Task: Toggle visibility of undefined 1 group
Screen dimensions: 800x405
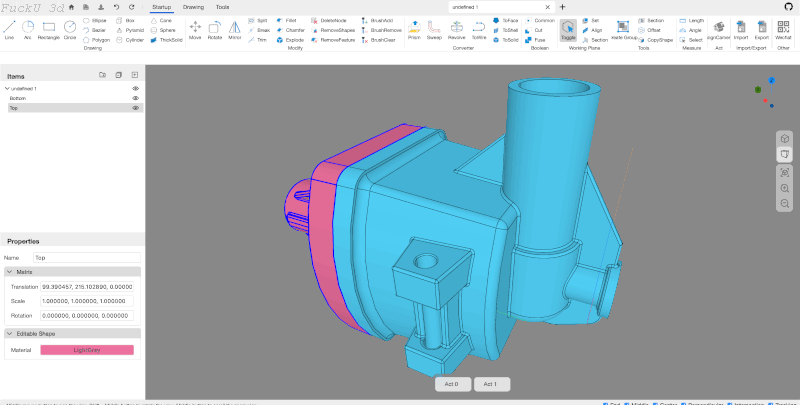Action: (x=136, y=88)
